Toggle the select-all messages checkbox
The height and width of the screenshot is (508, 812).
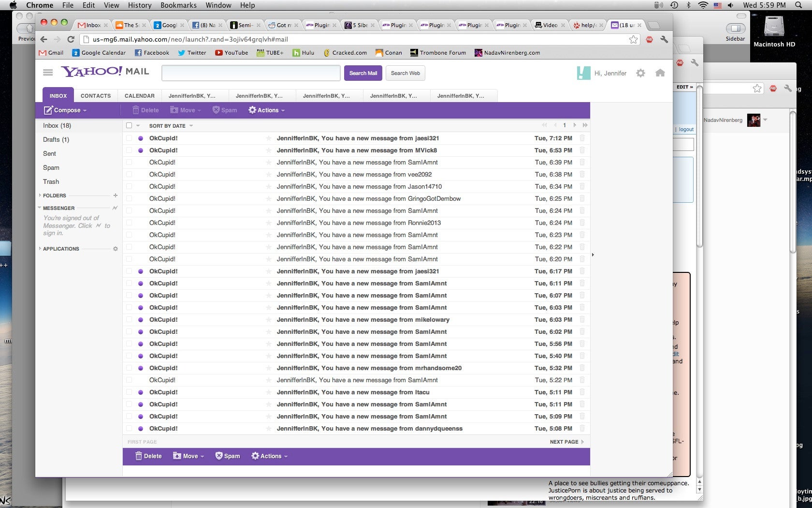click(129, 126)
